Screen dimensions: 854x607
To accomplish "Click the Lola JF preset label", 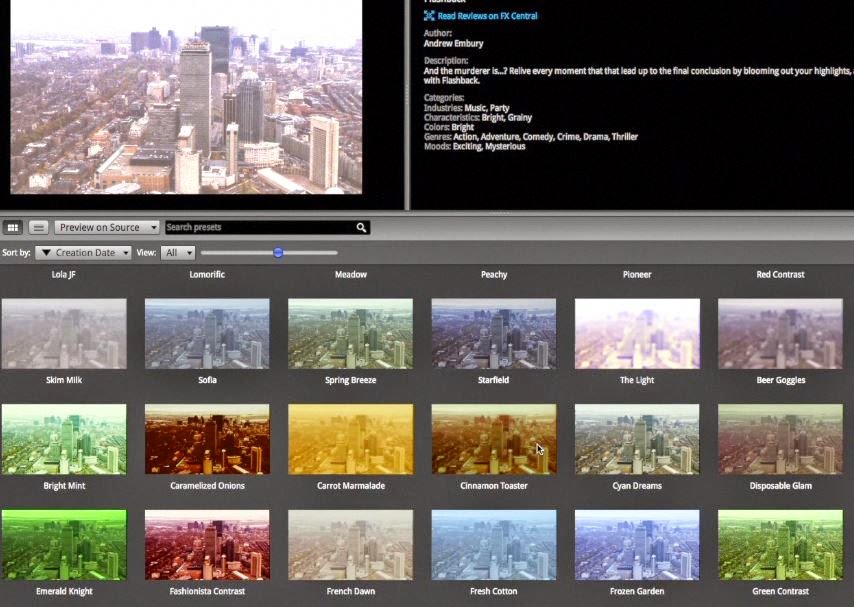I will [x=64, y=275].
